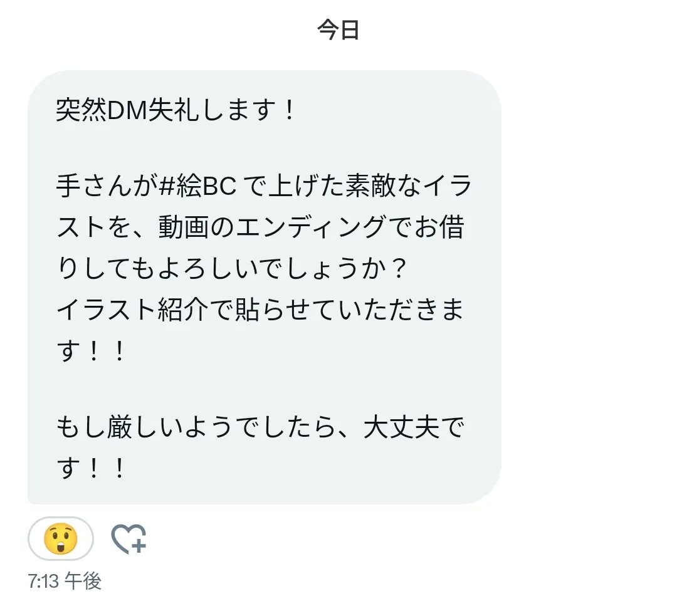Add a reaction with the heart-plus icon
Image resolution: width=677 pixels, height=616 pixels.
coord(129,539)
